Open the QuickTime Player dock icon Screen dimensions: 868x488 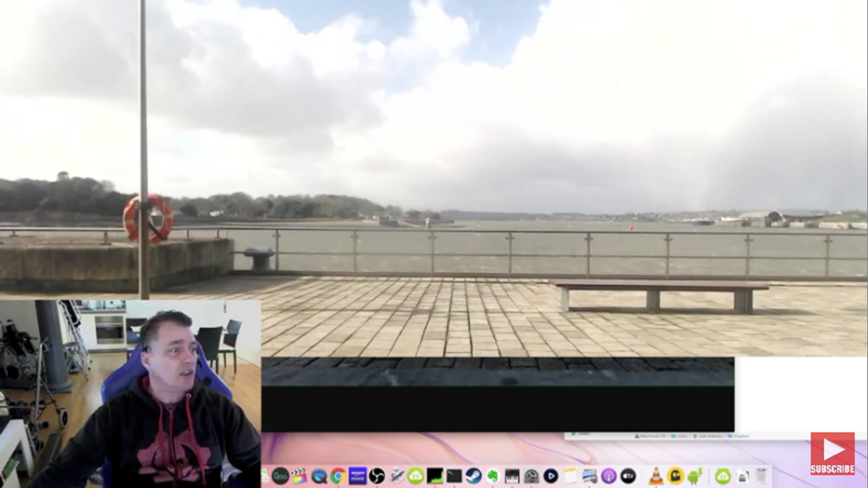pyautogui.click(x=319, y=476)
